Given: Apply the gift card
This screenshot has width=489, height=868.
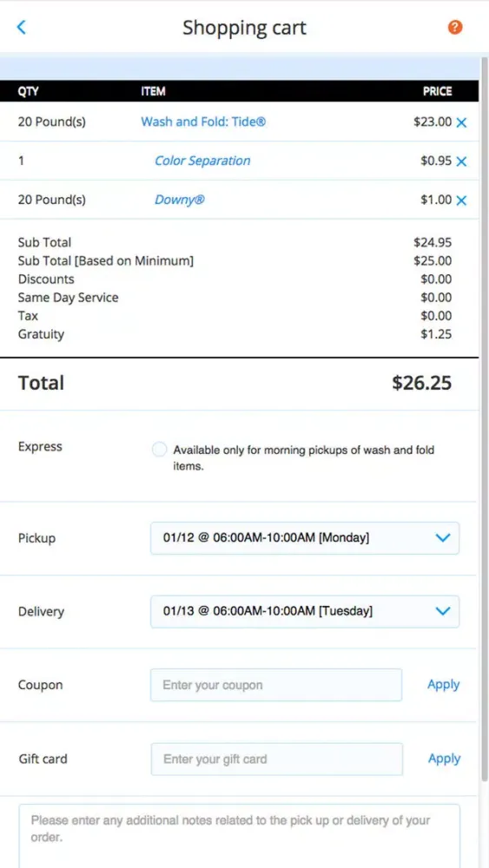Looking at the screenshot, I should coord(444,759).
